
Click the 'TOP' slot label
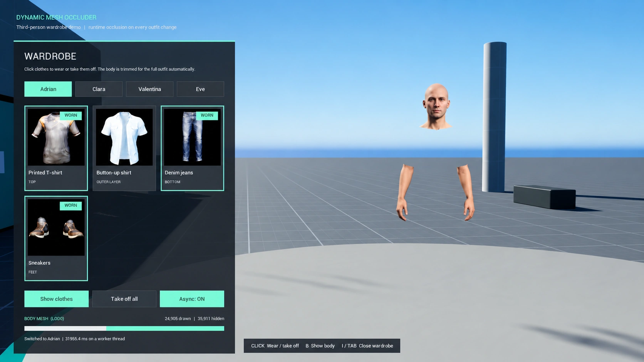[x=32, y=182]
